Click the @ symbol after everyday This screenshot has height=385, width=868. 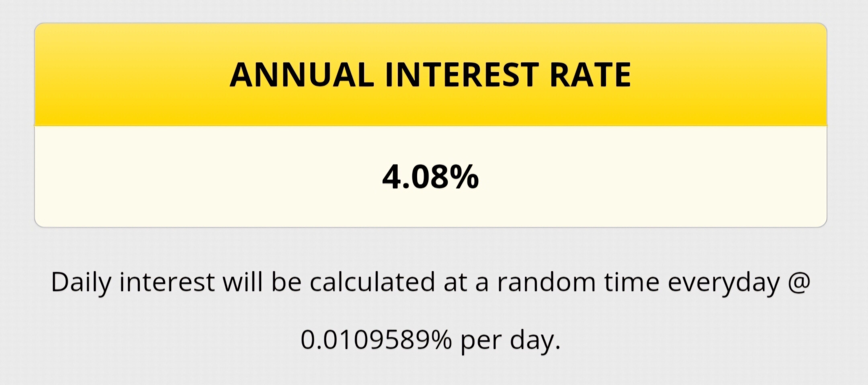[798, 282]
